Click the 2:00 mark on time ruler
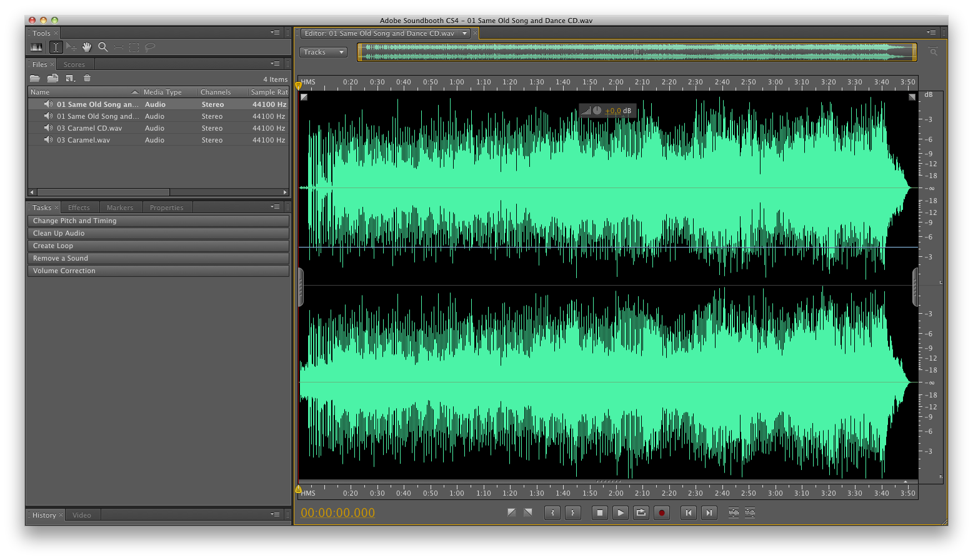 point(616,82)
